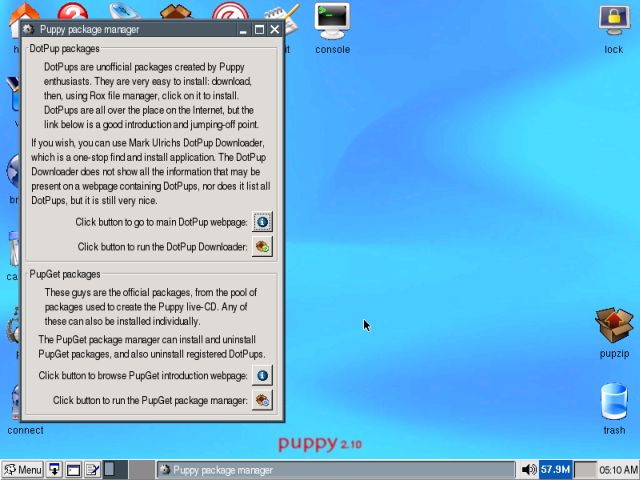Click the home house desktop icon
Viewport: 640px width, 480px height.
pyautogui.click(x=24, y=11)
